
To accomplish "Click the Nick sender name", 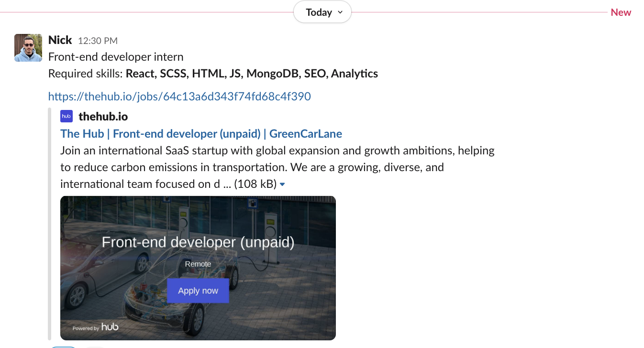I will coord(60,40).
